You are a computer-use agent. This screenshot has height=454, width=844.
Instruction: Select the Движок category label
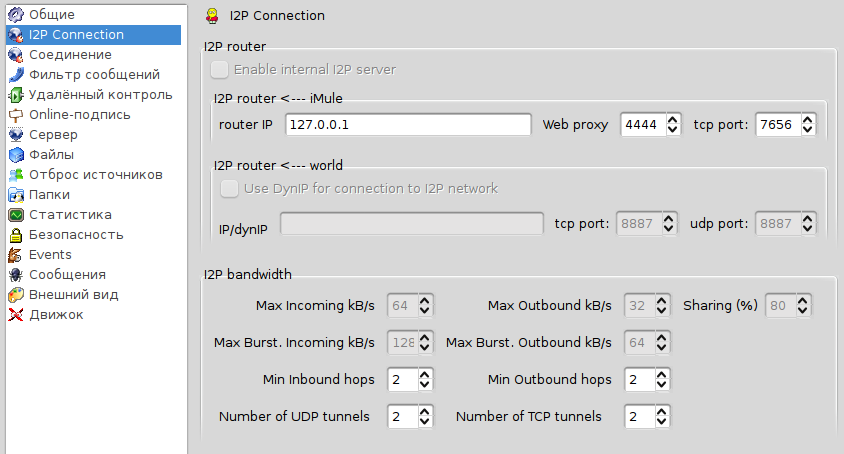tap(56, 315)
